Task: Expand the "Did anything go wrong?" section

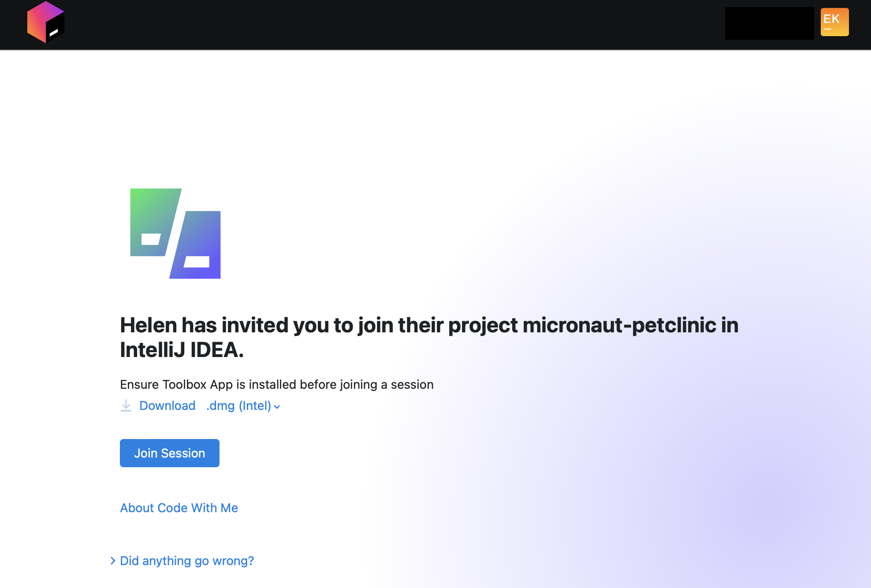Action: (x=187, y=561)
